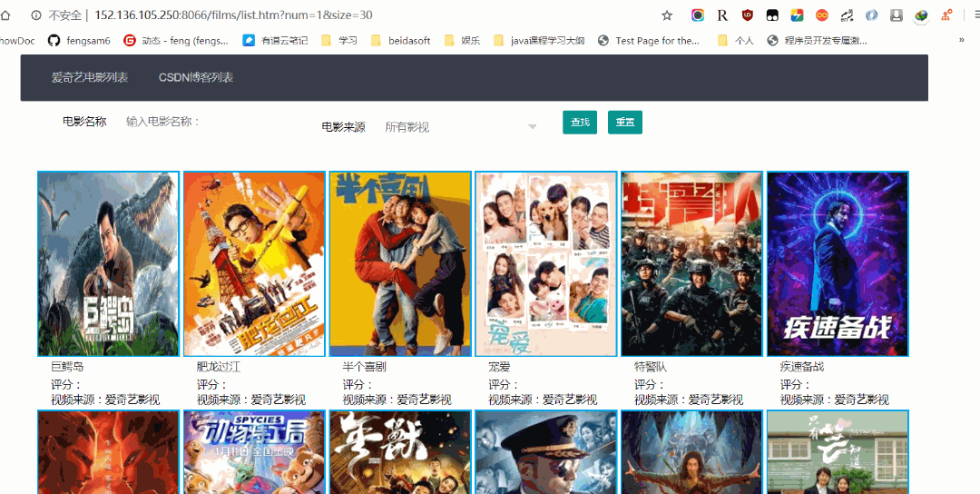This screenshot has height=494, width=980.
Task: Click the 重置 reset button
Action: 625,123
